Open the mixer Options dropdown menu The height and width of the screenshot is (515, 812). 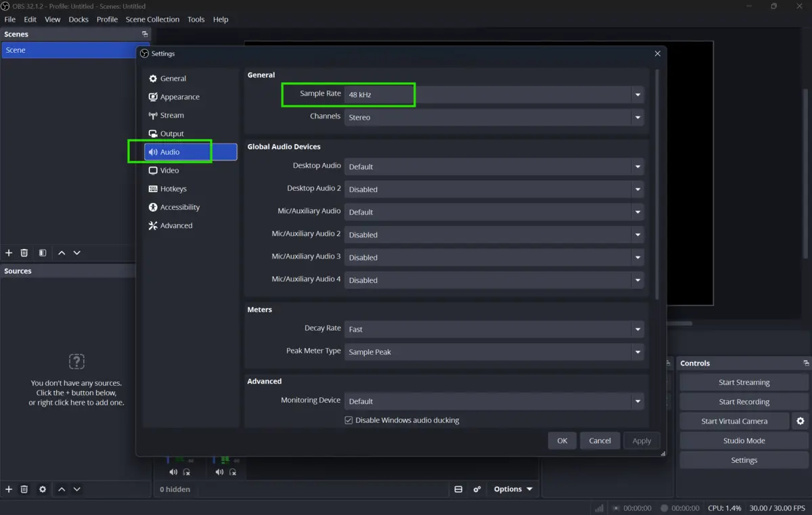tap(513, 489)
